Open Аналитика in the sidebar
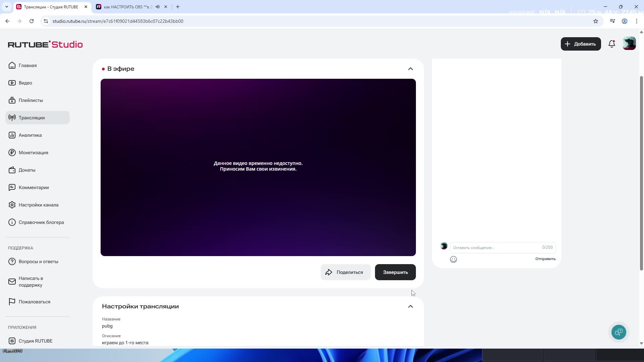Viewport: 644px width, 362px height. tap(30, 135)
